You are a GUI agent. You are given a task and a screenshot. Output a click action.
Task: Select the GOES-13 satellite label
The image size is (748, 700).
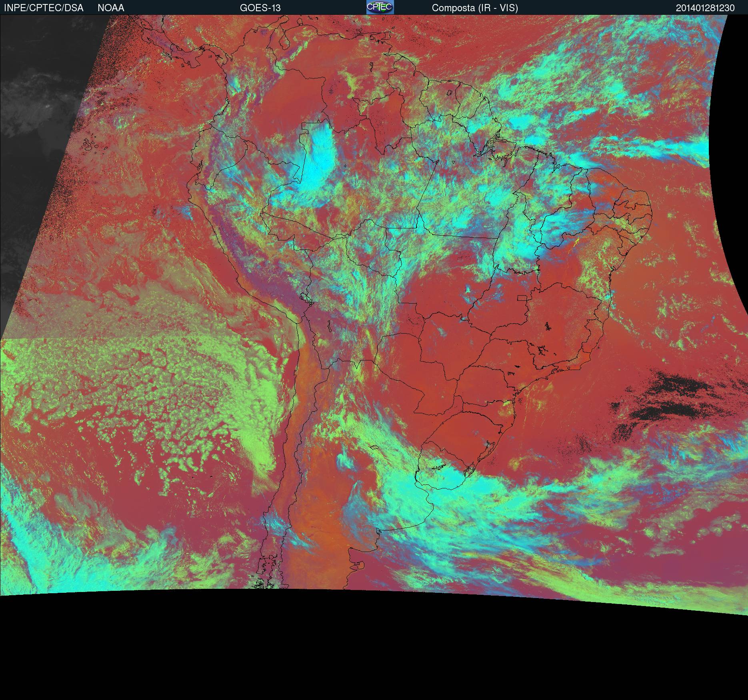click(x=260, y=8)
